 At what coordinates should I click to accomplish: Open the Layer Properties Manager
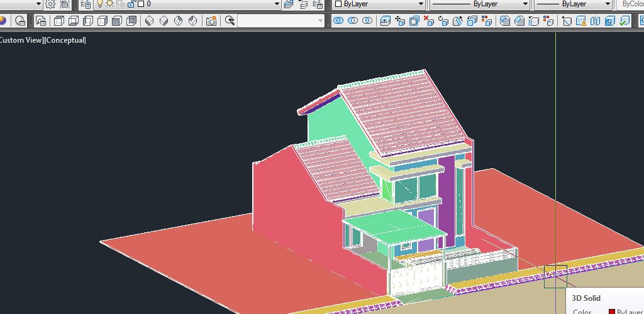pos(86,4)
